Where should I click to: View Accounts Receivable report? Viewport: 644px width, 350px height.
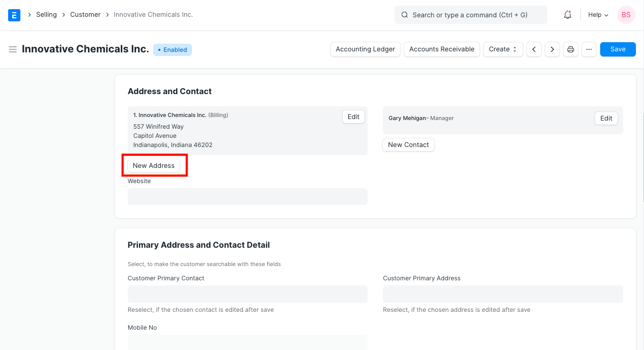click(441, 49)
